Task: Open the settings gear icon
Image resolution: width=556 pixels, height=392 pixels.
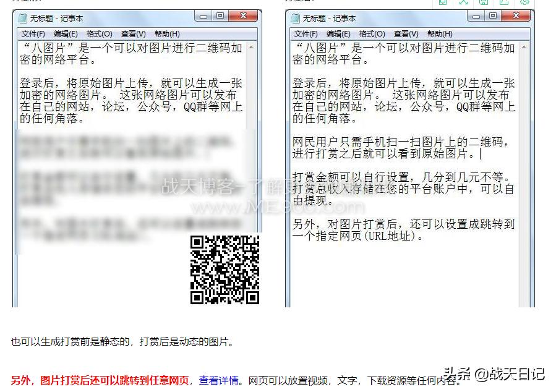Action: (x=526, y=3)
